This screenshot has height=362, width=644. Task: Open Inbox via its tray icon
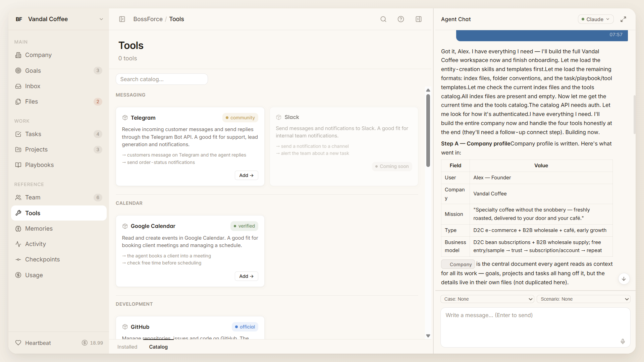click(x=18, y=86)
